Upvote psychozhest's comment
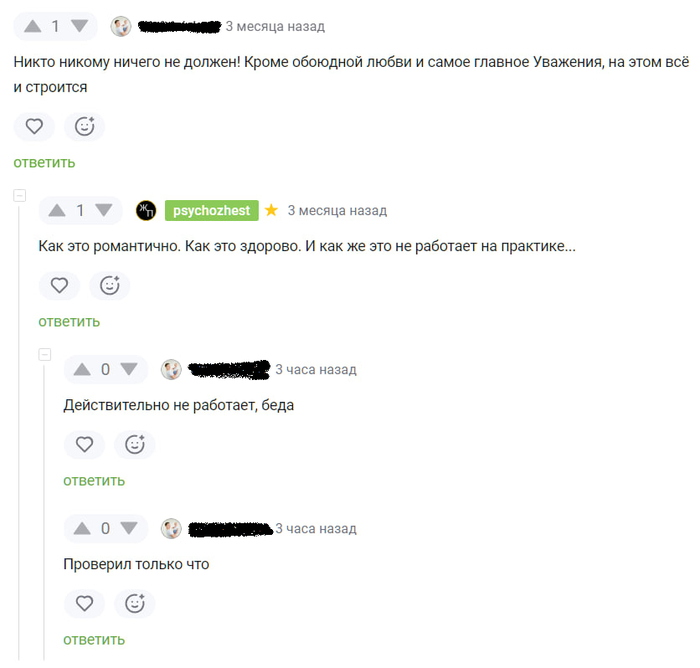Image resolution: width=700 pixels, height=668 pixels. (x=57, y=210)
